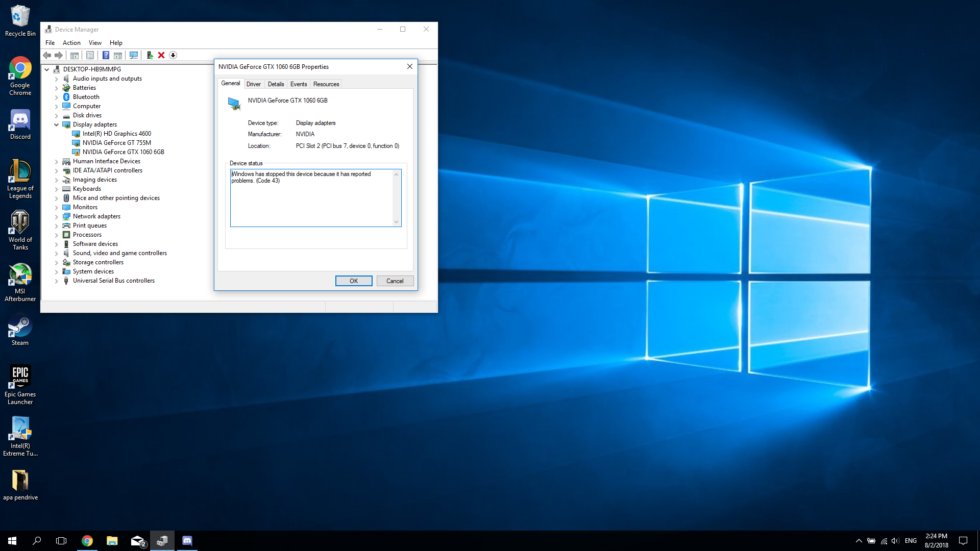
Task: Open View menu
Action: click(x=95, y=43)
